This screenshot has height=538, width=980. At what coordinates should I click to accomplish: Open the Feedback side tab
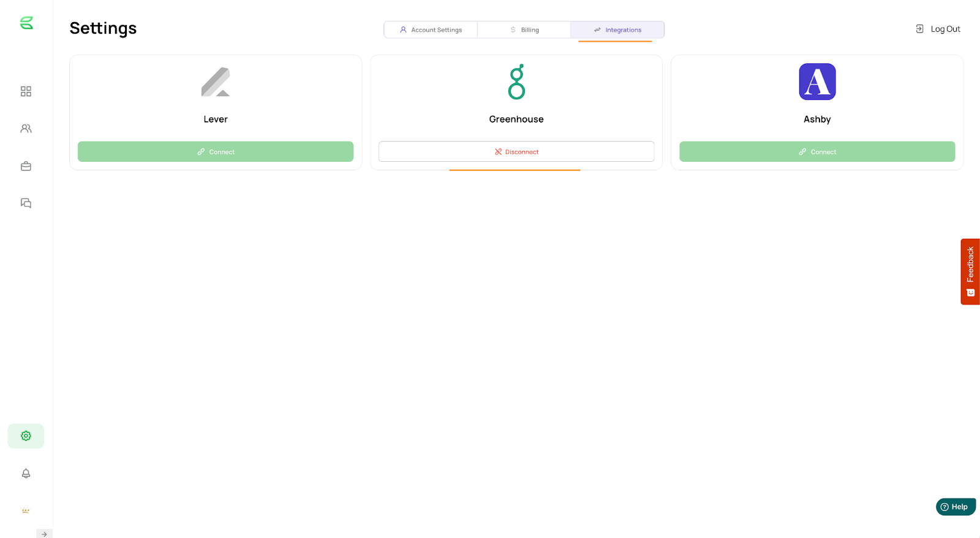(x=970, y=271)
